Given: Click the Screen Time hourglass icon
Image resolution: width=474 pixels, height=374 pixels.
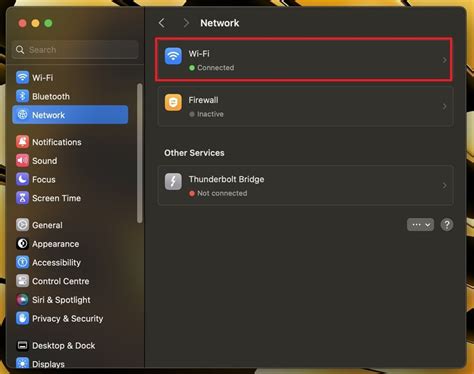Looking at the screenshot, I should (22, 198).
